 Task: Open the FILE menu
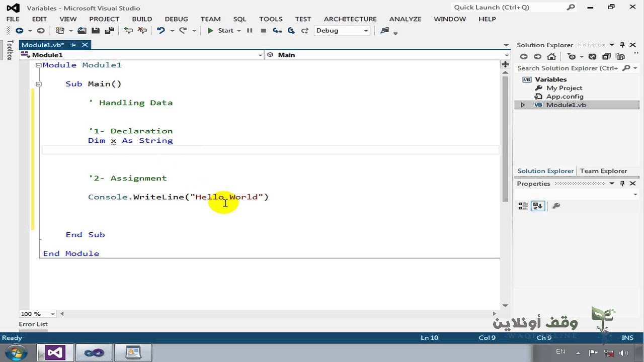(13, 19)
